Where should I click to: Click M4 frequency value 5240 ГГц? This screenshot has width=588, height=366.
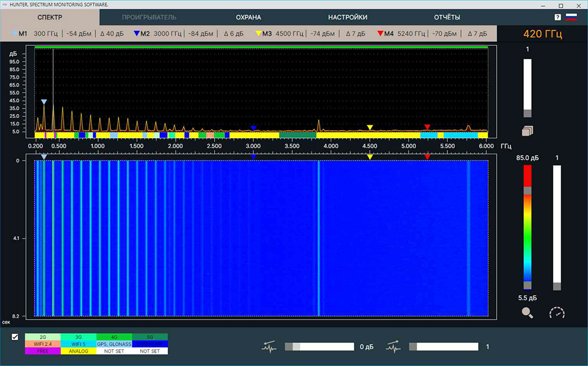(x=411, y=34)
